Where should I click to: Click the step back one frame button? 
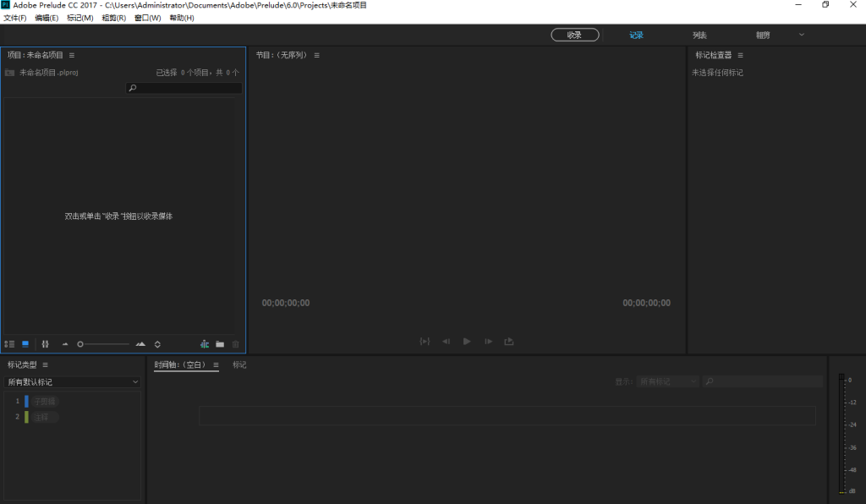pos(446,342)
